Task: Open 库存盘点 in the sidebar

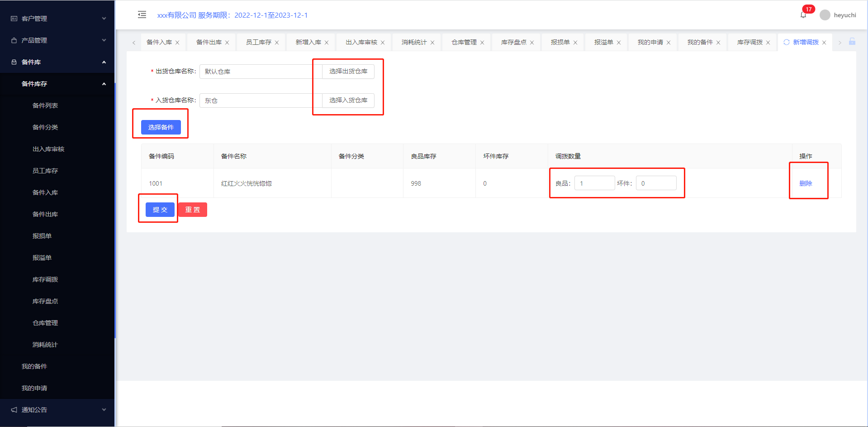Action: 45,301
